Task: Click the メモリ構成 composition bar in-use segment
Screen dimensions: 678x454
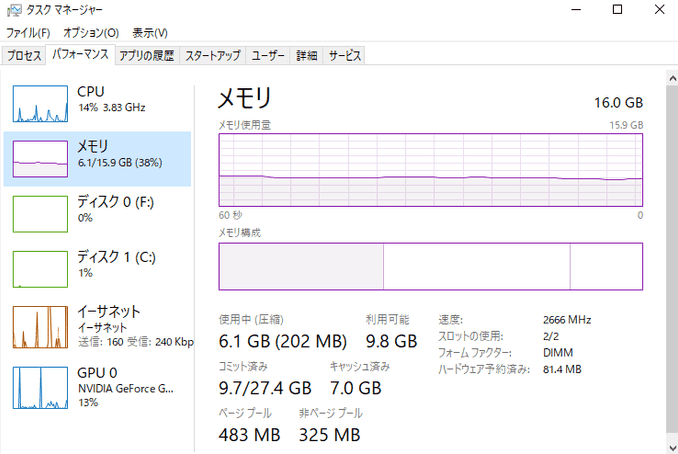Action: (x=301, y=266)
